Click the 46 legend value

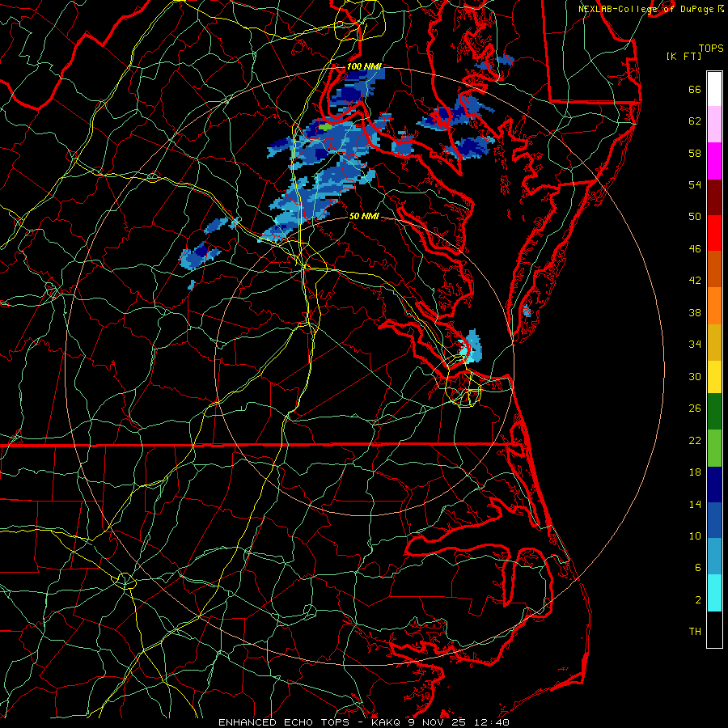tap(695, 249)
